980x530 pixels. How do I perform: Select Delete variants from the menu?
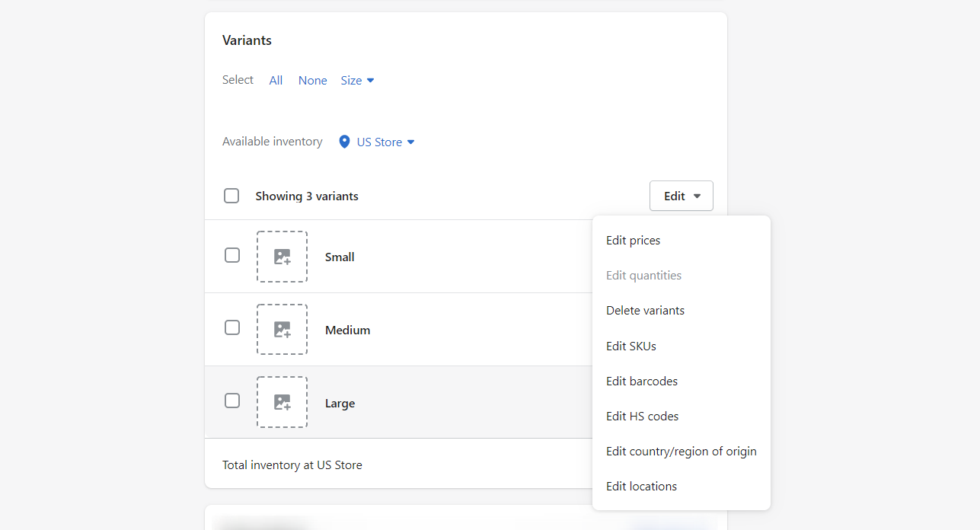[645, 310]
